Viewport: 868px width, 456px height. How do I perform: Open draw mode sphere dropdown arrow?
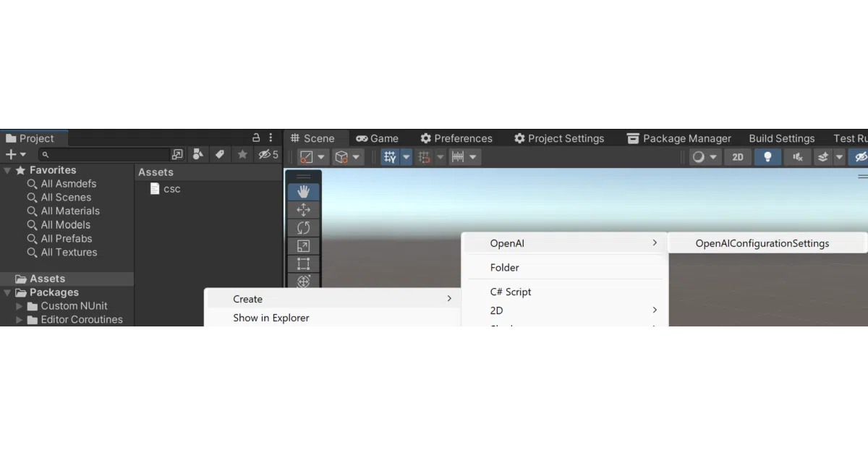pos(714,157)
